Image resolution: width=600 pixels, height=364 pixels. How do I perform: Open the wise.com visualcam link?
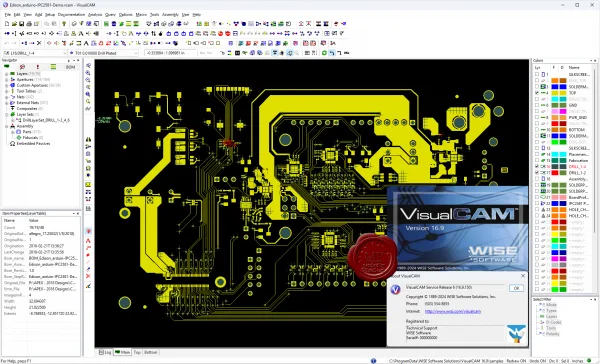pyautogui.click(x=453, y=311)
